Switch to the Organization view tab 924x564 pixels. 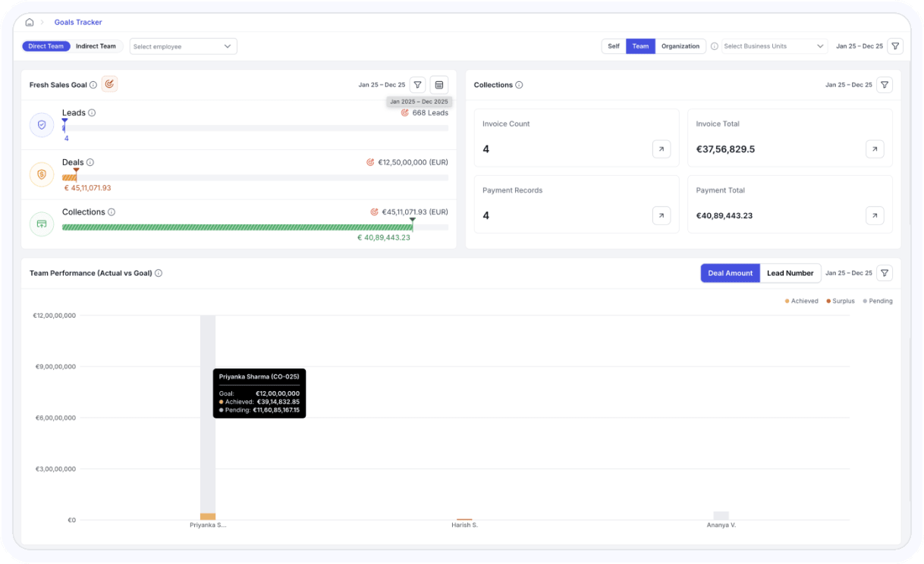click(x=680, y=46)
